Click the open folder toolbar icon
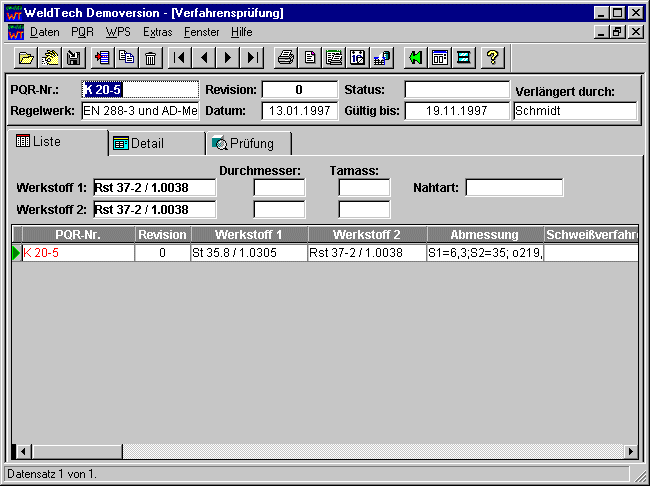 click(26, 57)
